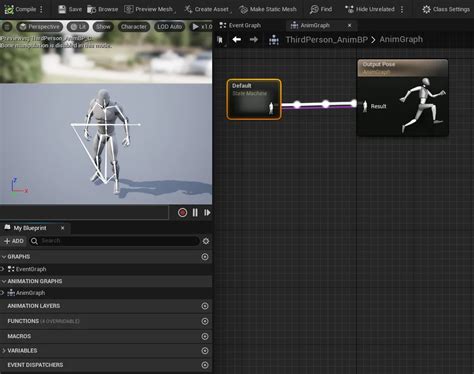Navigate back with the left arrow
The width and height of the screenshot is (474, 374).
[x=237, y=40]
